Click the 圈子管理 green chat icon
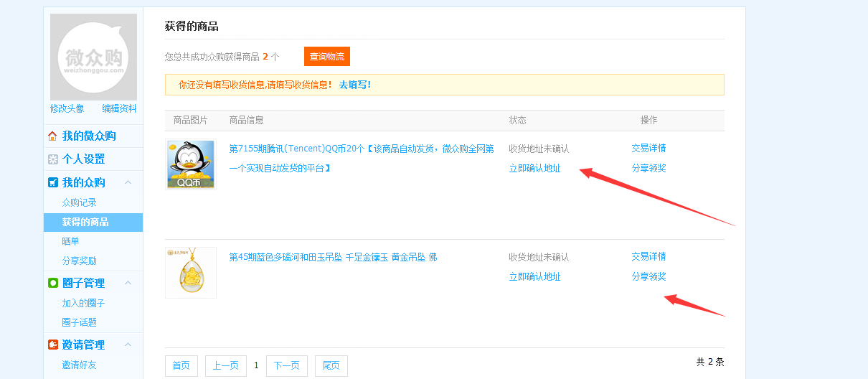This screenshot has height=379, width=868. coord(52,283)
